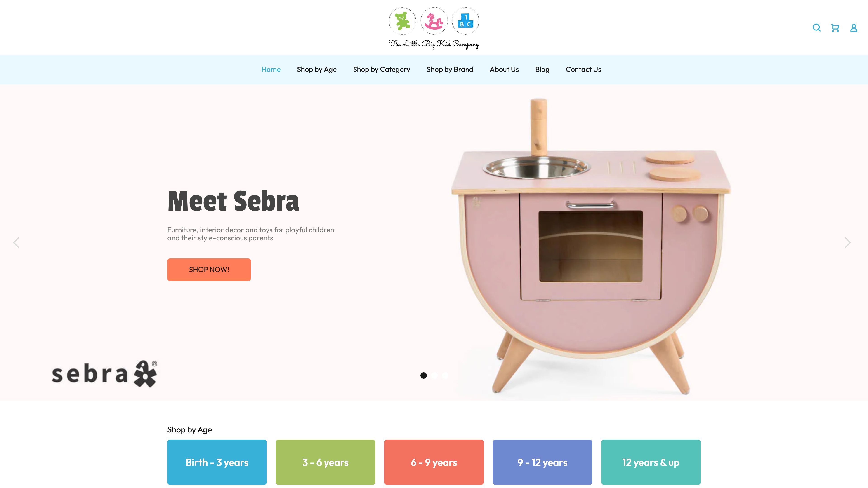The height and width of the screenshot is (488, 868).
Task: Select the third carousel dot indicator
Action: click(x=445, y=375)
